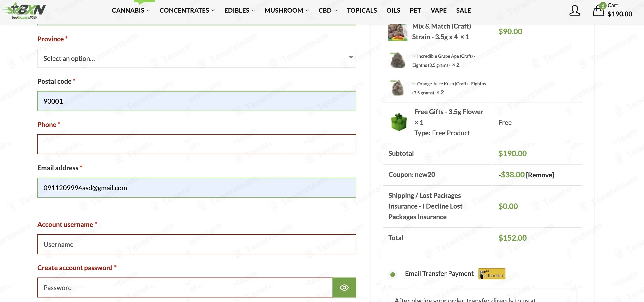644x302 pixels.
Task: Open the BudExpressNOW logo homepage
Action: tap(23, 10)
